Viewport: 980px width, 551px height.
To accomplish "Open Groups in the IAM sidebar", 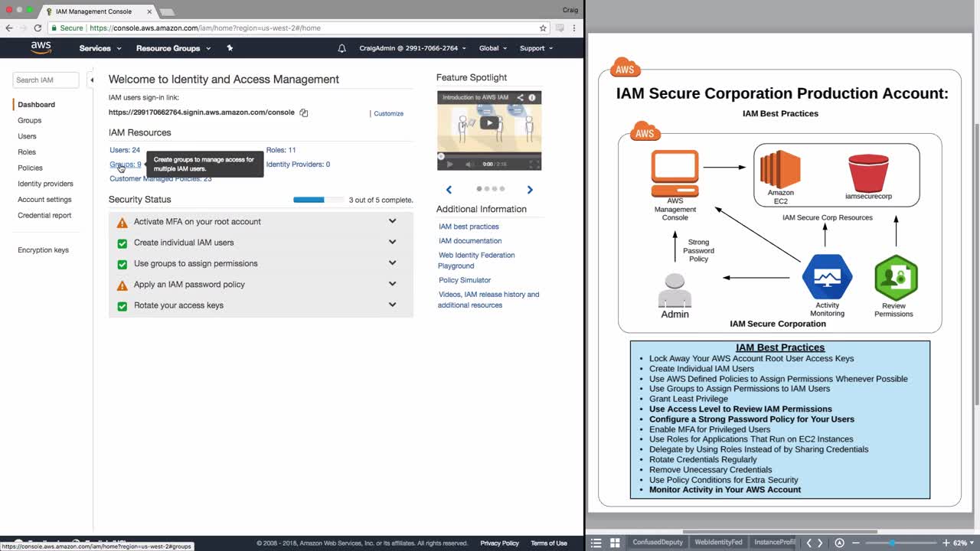I will pos(30,121).
